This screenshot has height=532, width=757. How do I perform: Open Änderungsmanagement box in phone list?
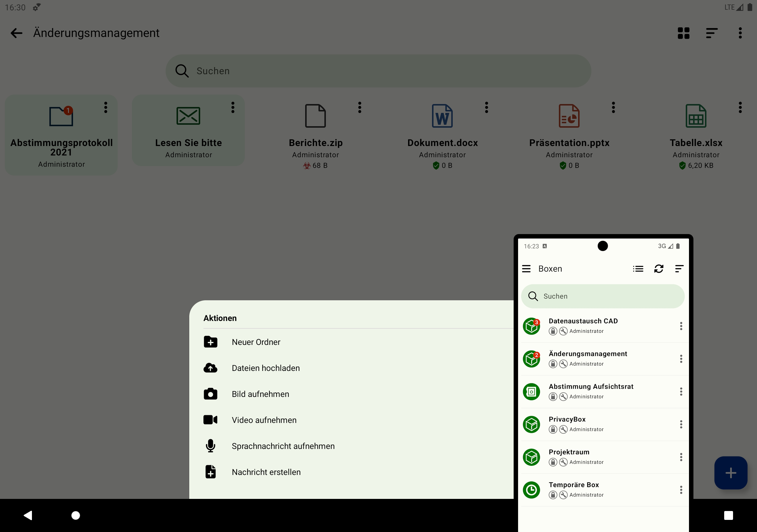click(x=603, y=359)
